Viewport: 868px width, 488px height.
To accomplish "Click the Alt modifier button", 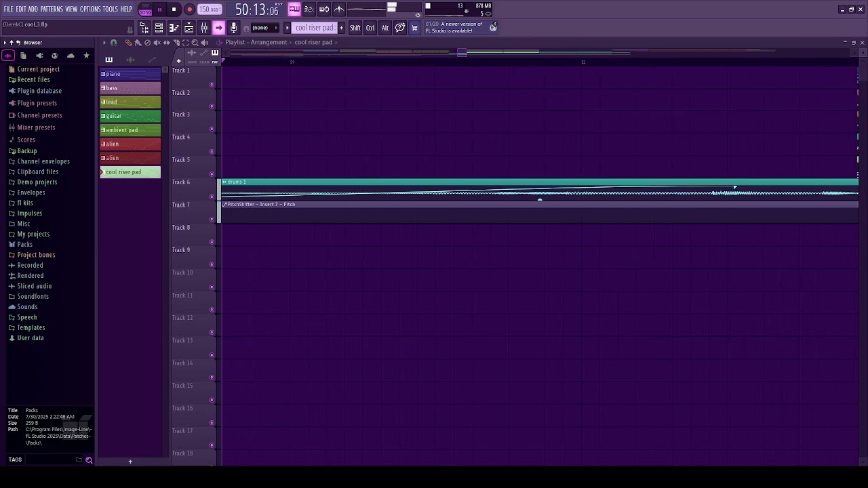I will tap(384, 28).
